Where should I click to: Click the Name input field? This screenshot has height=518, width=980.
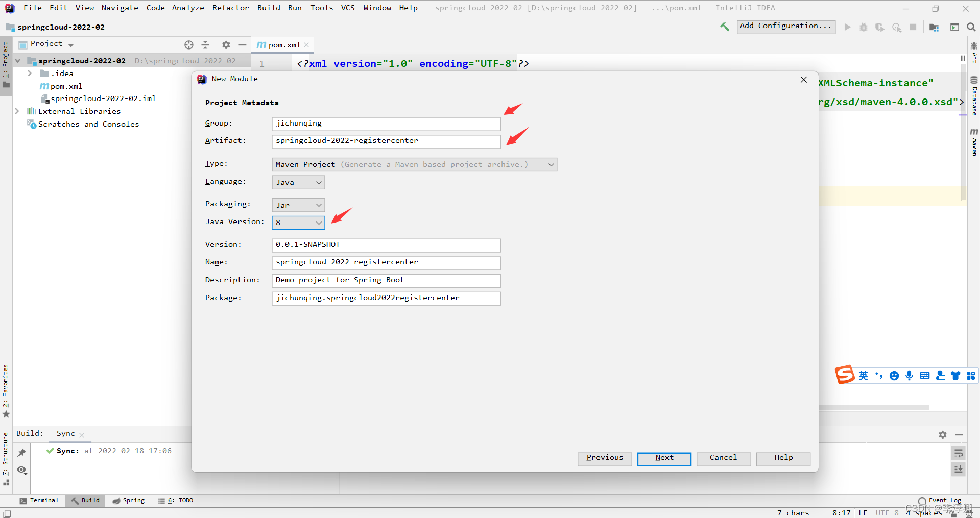(x=386, y=262)
